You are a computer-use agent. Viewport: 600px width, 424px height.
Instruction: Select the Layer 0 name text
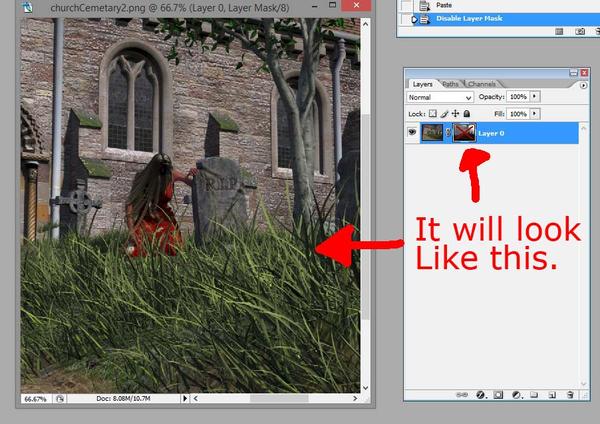coord(491,133)
